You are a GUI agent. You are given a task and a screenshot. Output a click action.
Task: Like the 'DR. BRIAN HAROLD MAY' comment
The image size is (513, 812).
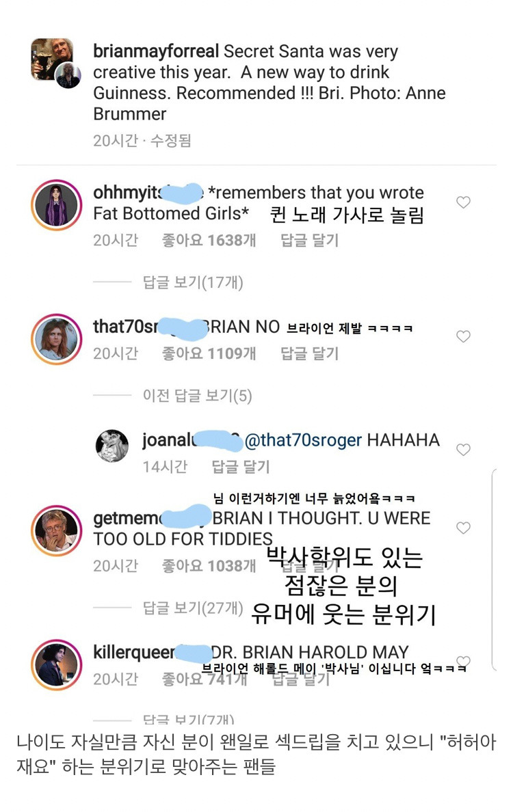pos(463,661)
